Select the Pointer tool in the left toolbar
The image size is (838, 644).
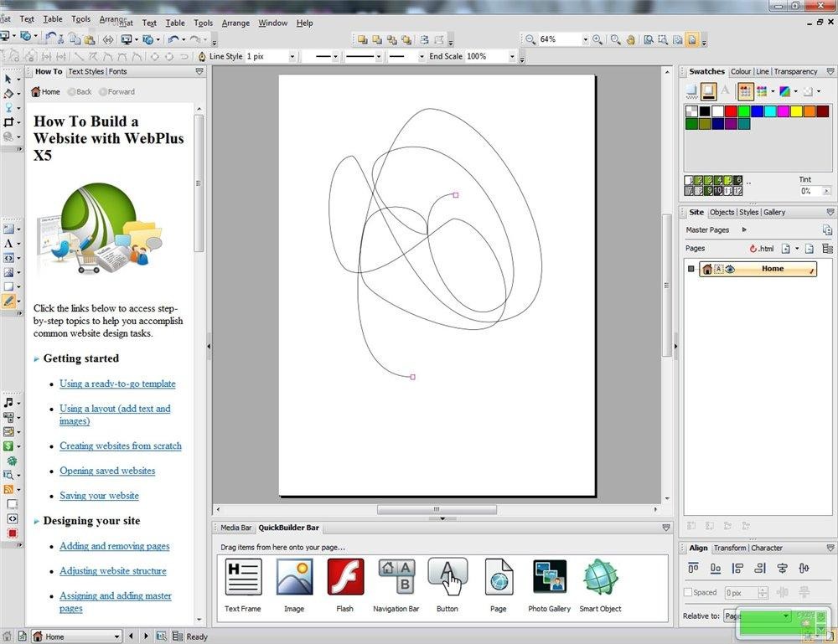pos(8,79)
